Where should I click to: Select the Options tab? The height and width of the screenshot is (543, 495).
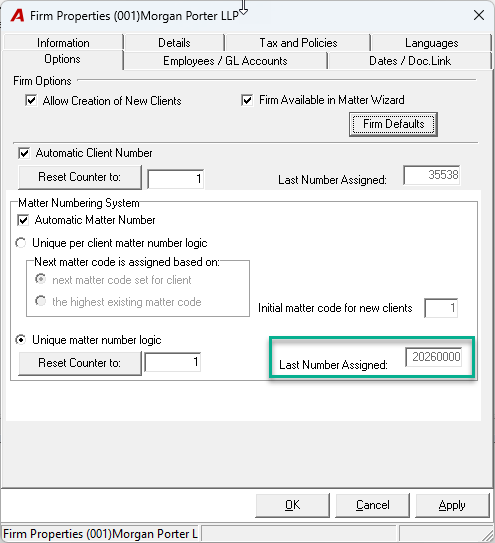(62, 59)
